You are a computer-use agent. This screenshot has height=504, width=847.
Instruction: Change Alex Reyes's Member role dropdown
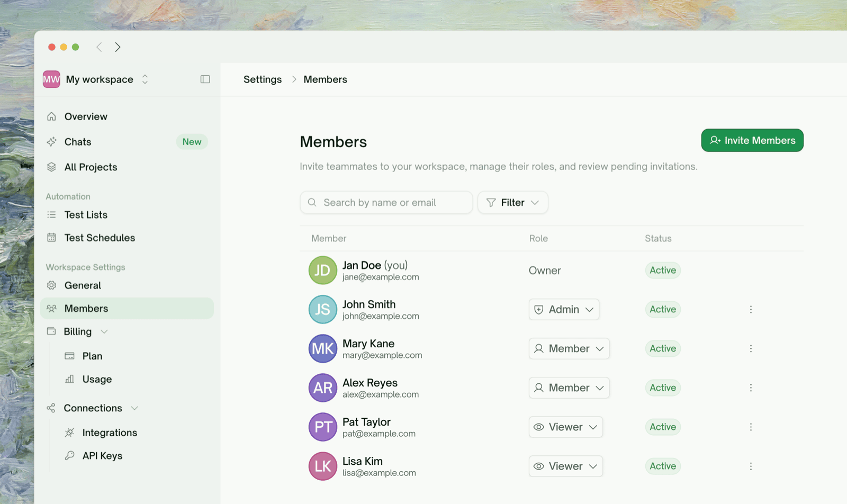tap(569, 388)
